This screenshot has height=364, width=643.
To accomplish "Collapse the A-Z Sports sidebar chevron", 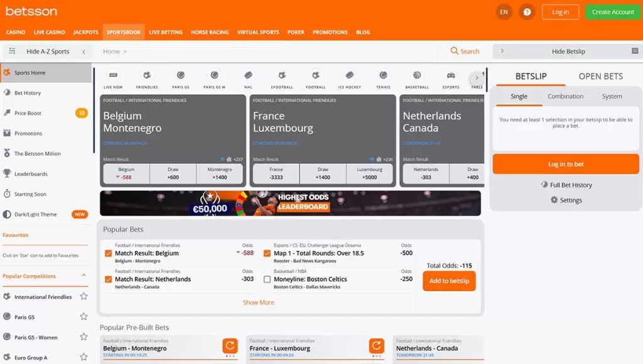I will (84, 51).
